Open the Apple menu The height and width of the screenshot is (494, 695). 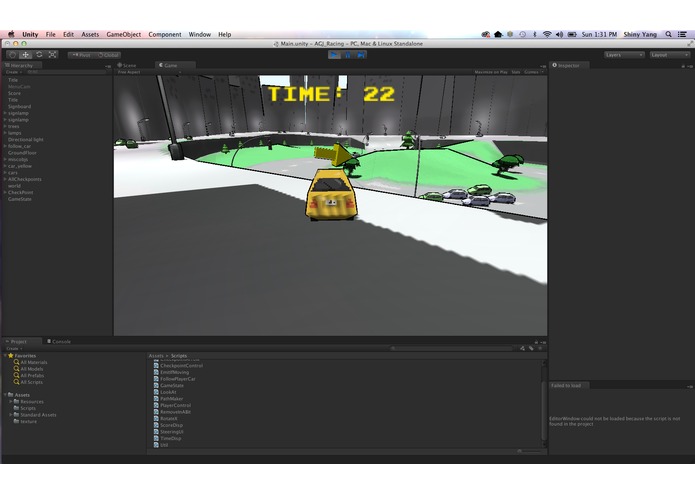click(12, 34)
